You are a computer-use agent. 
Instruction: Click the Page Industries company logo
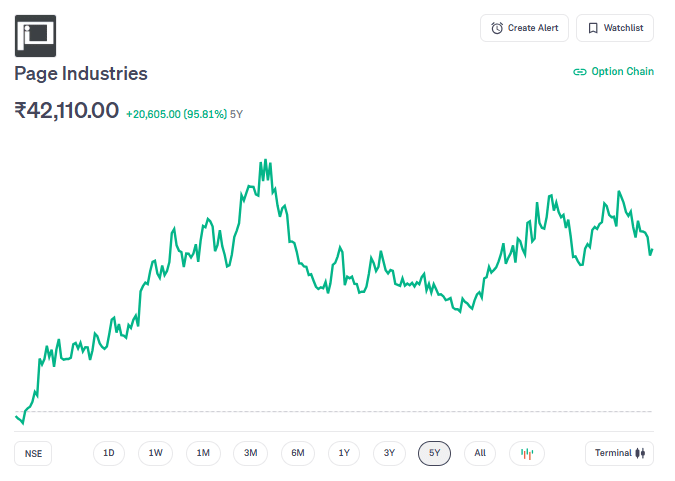(x=35, y=35)
